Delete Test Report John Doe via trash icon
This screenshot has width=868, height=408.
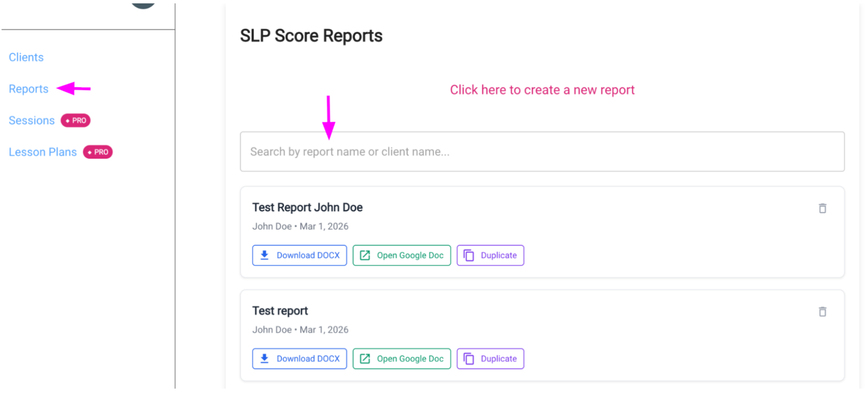[822, 209]
